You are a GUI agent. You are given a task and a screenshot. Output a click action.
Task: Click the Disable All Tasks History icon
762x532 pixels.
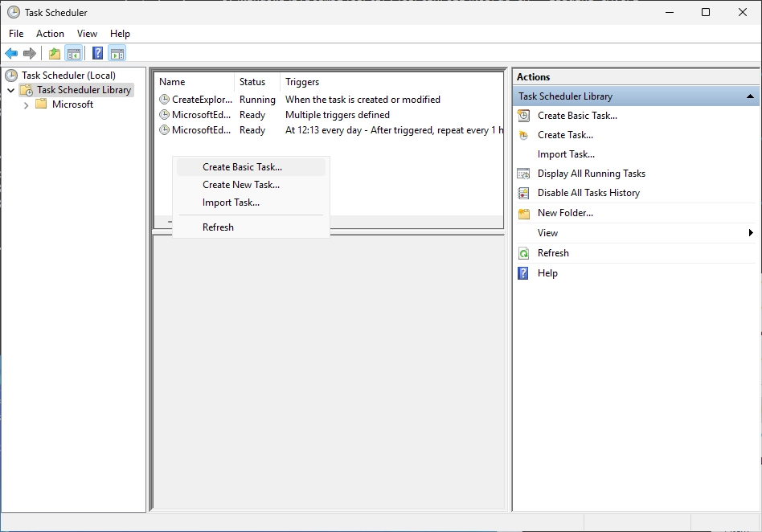pyautogui.click(x=523, y=193)
